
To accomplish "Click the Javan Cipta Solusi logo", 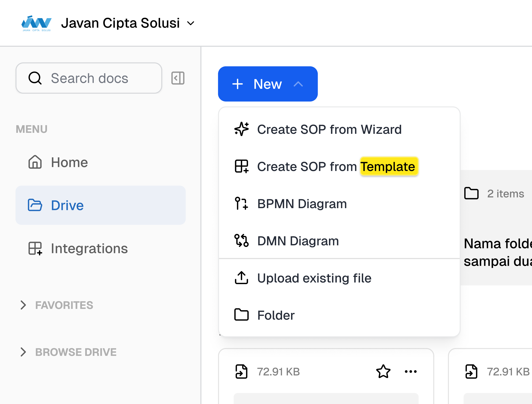I will (x=36, y=23).
